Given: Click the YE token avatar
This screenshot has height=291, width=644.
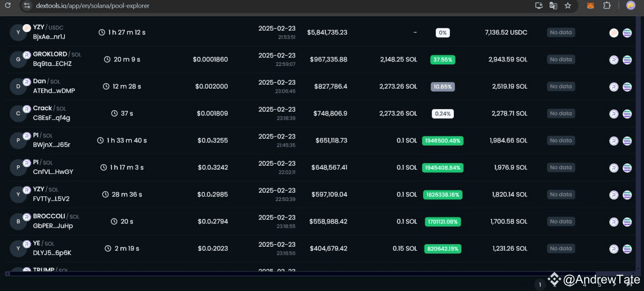Looking at the screenshot, I should click(x=19, y=249).
